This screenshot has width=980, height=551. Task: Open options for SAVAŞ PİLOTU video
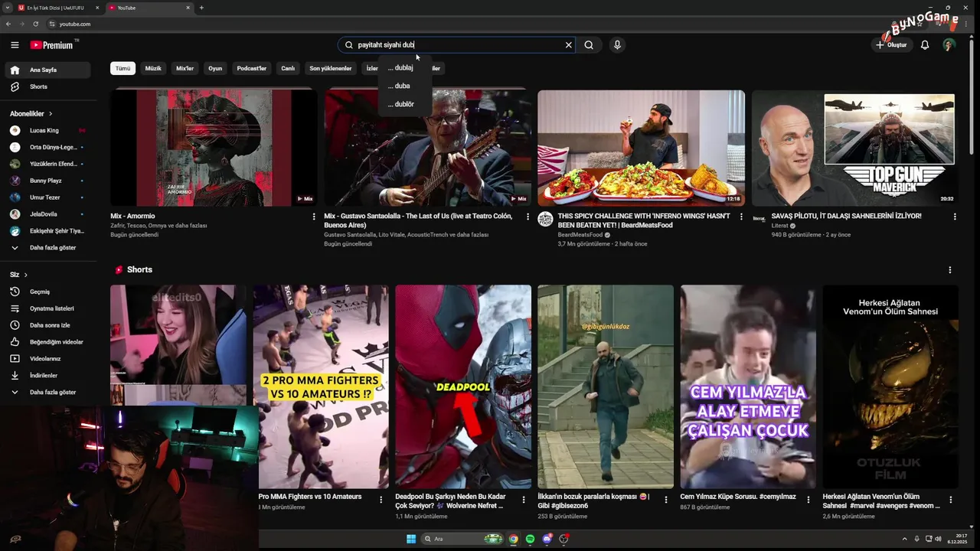(955, 217)
